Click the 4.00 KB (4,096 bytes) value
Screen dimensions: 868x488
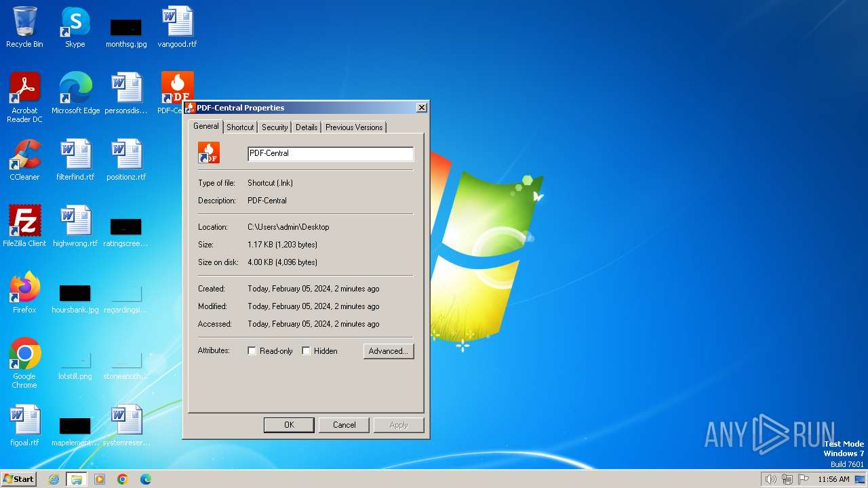tap(282, 262)
